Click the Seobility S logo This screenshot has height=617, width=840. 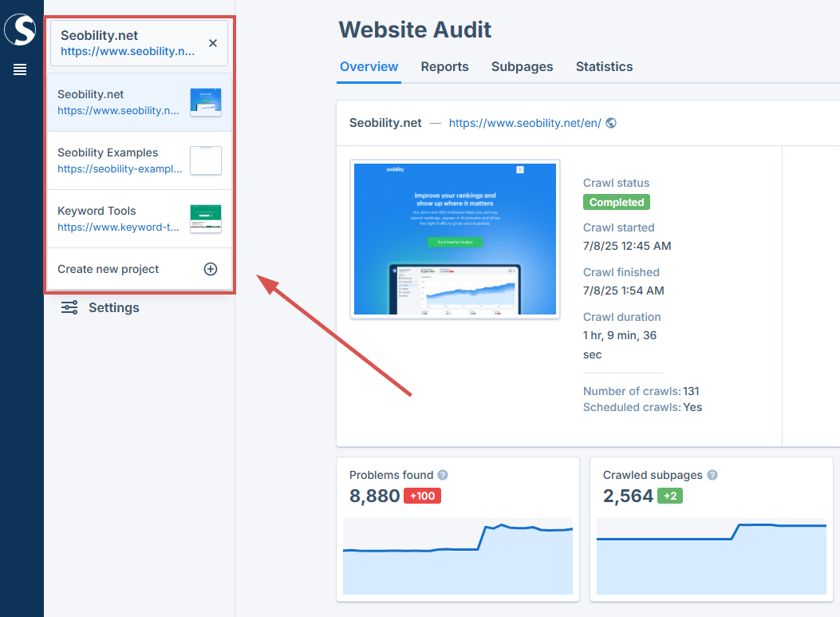point(20,30)
